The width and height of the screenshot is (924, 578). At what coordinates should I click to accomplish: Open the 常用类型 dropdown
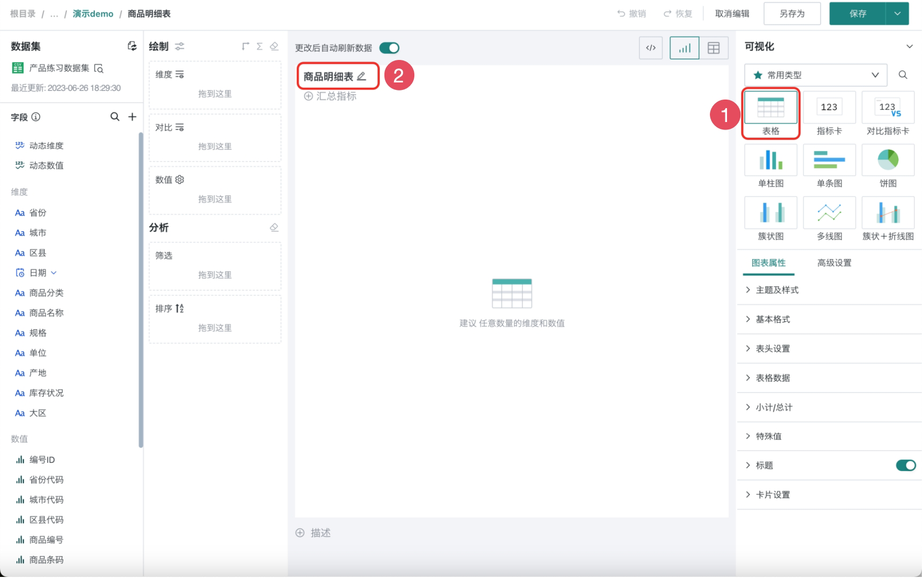tap(815, 75)
